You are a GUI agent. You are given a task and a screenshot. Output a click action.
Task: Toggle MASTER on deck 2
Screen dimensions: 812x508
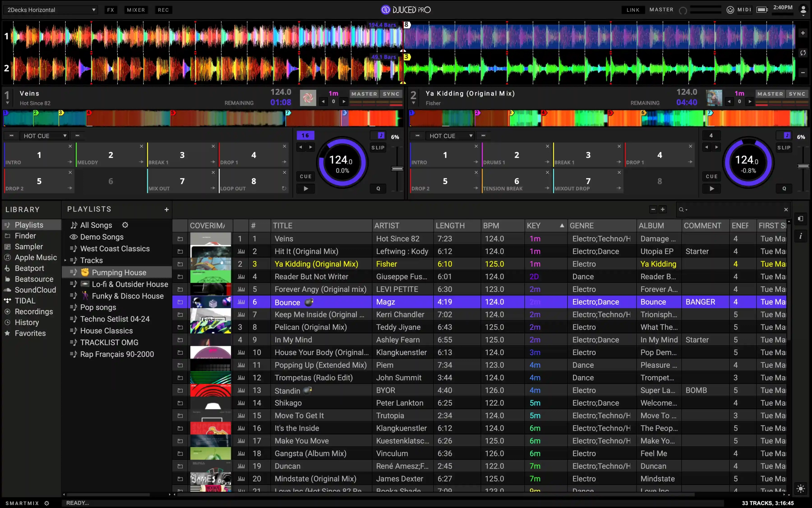770,94
